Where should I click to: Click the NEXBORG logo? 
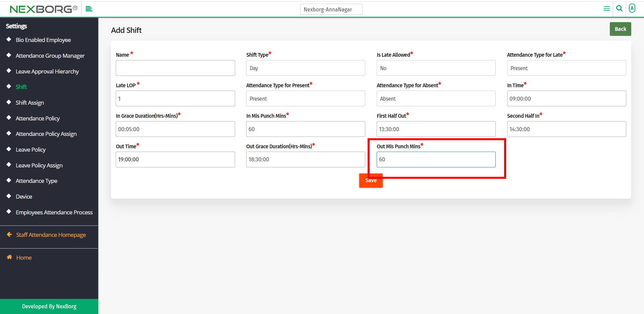pos(44,9)
